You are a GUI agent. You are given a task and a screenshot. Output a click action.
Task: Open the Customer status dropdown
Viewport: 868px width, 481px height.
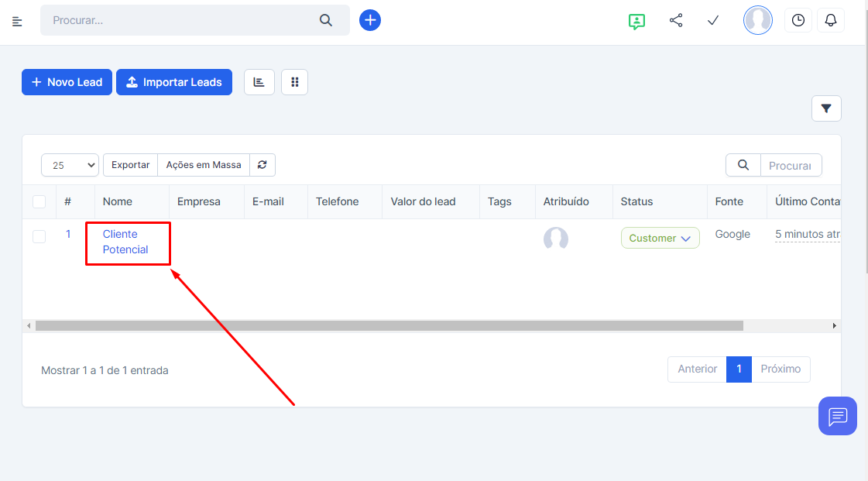[660, 239]
